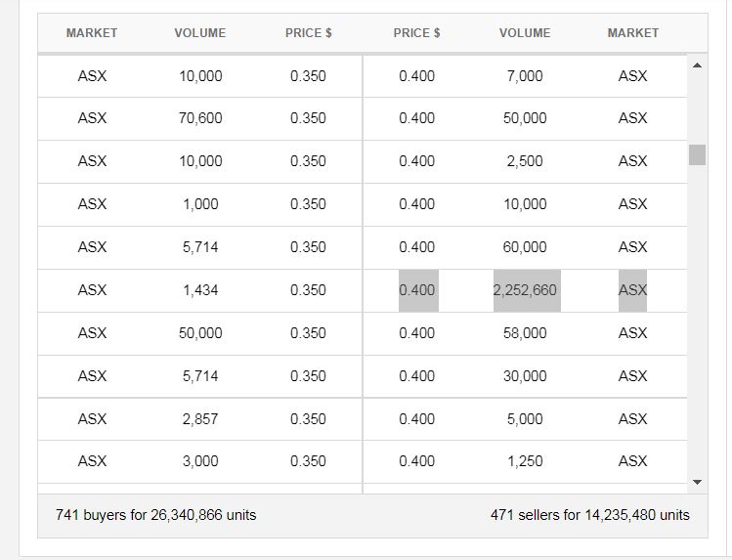This screenshot has height=560, width=732.
Task: Click the sell-side MARKET column header
Action: pos(633,33)
